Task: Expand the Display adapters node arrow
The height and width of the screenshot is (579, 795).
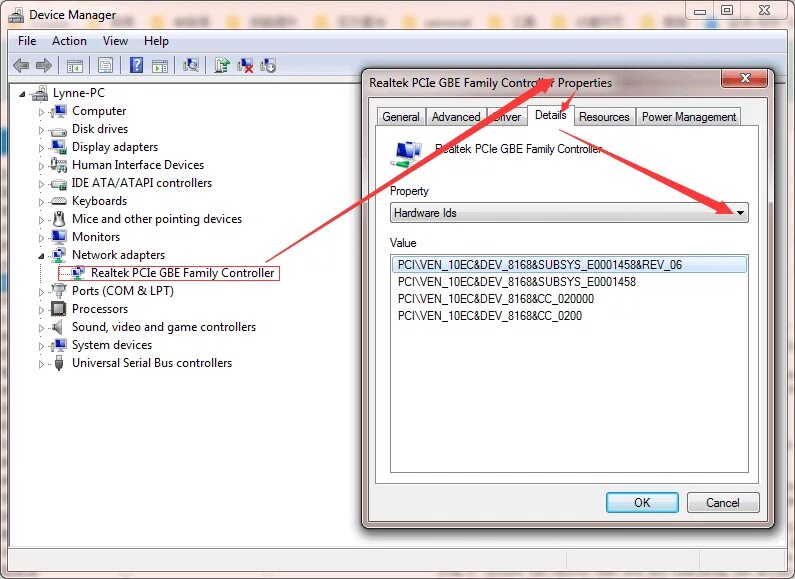Action: 41,148
